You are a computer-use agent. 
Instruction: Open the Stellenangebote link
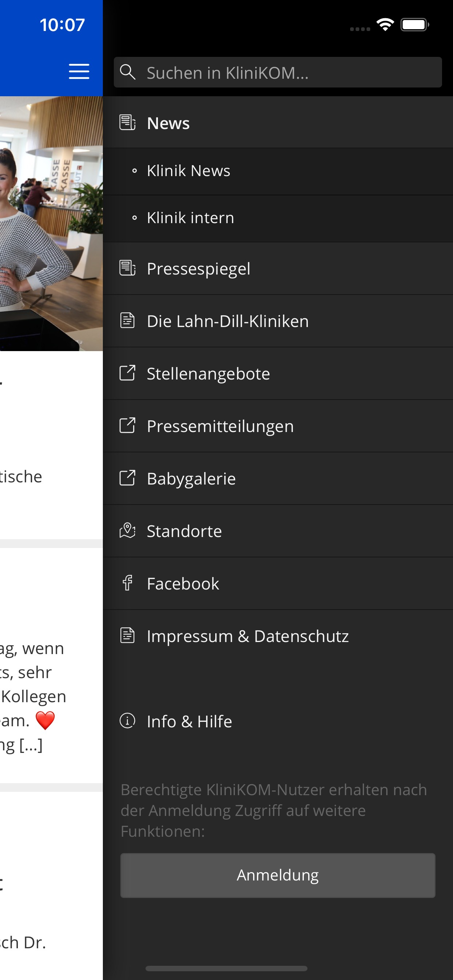(x=278, y=374)
